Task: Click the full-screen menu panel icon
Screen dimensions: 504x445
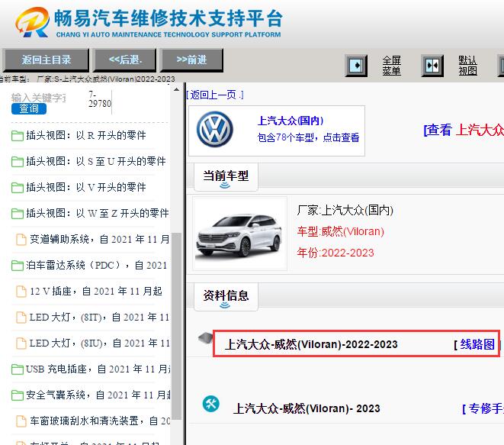Action: [356, 66]
